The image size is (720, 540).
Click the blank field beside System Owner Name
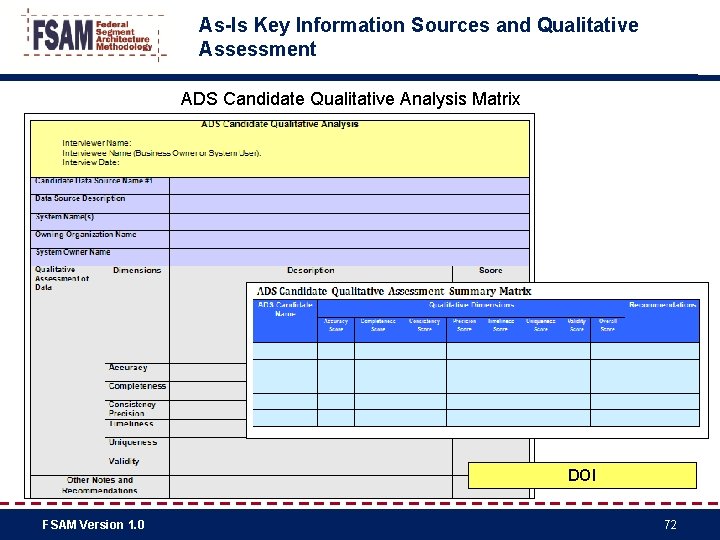click(349, 258)
